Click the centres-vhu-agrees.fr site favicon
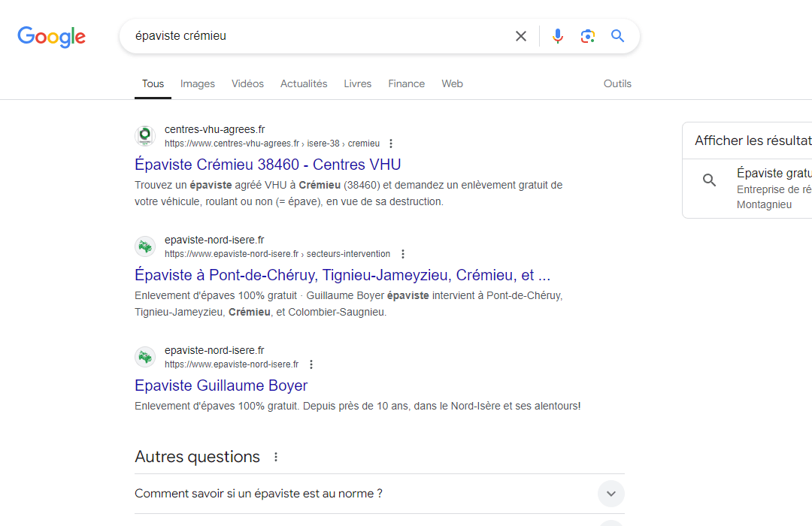The width and height of the screenshot is (812, 526). tap(145, 136)
